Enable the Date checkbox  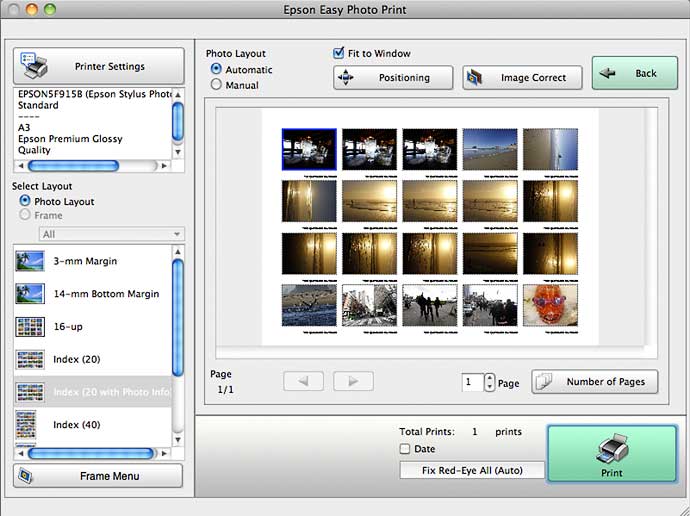tap(405, 449)
